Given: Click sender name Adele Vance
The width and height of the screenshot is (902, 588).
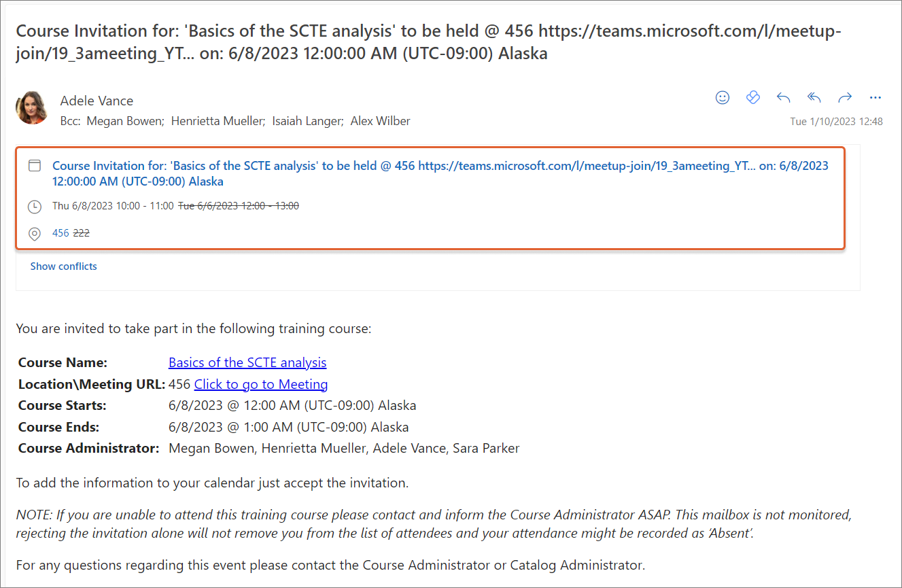Looking at the screenshot, I should [97, 101].
